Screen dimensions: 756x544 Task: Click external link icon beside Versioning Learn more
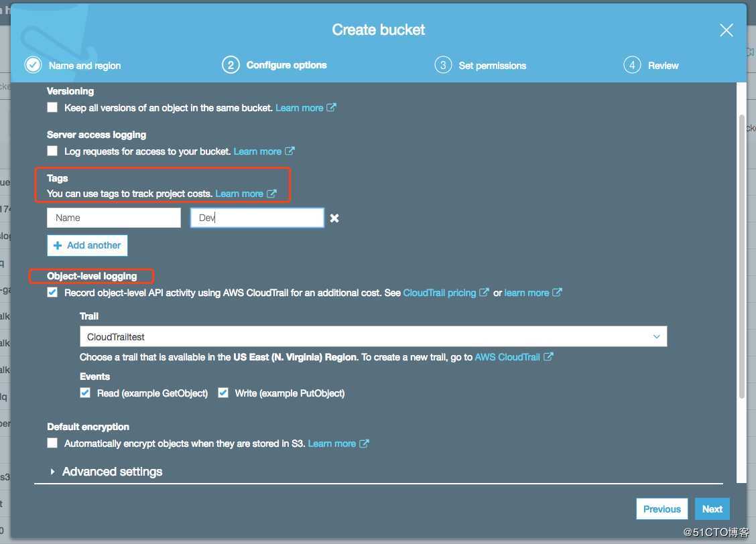coord(331,107)
